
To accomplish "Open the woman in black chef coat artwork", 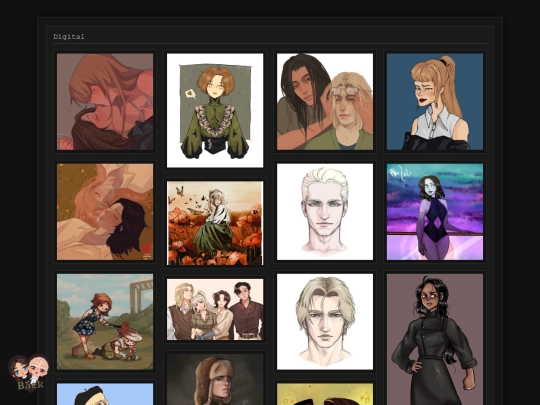I will pyautogui.click(x=435, y=339).
